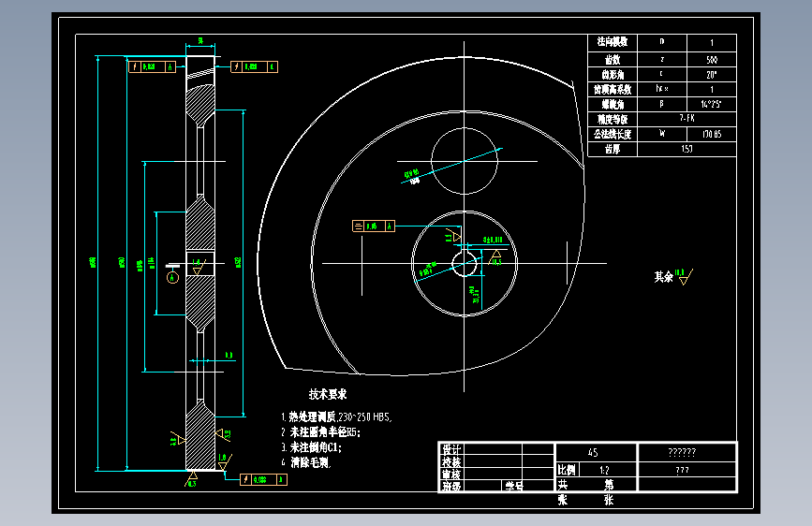
Task: Select the '精度等级' label cell
Action: (x=613, y=119)
